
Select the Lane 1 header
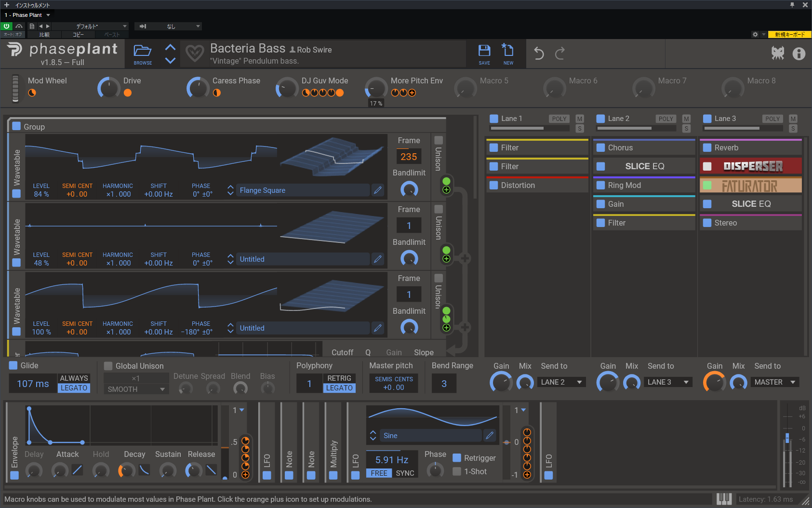(511, 119)
